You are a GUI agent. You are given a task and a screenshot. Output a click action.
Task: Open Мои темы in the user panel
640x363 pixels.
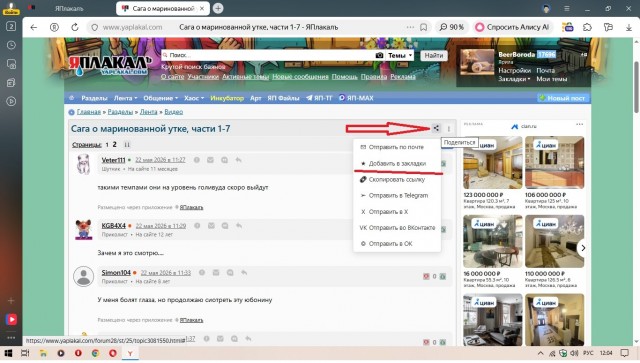[x=551, y=79]
